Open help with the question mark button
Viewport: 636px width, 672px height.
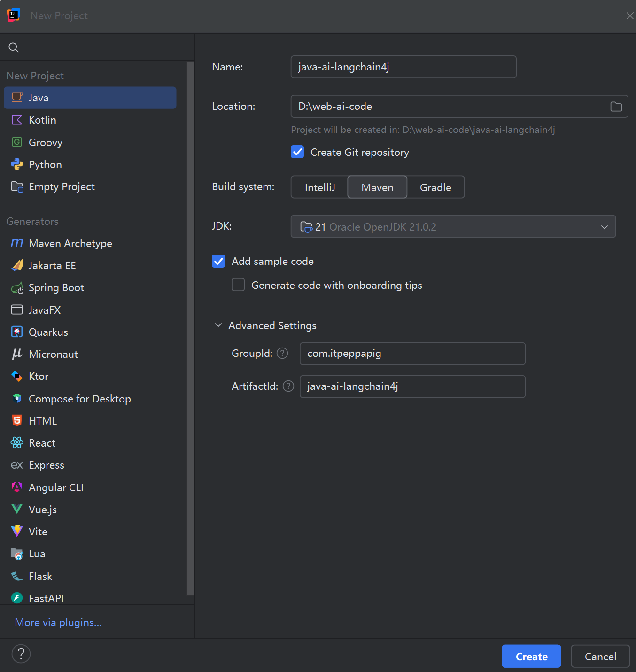21,654
